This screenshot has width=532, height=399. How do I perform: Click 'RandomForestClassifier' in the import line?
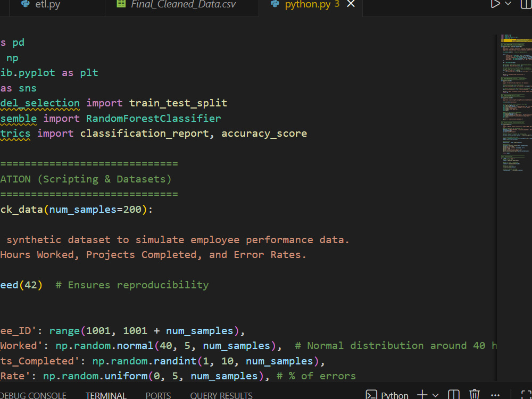point(153,119)
